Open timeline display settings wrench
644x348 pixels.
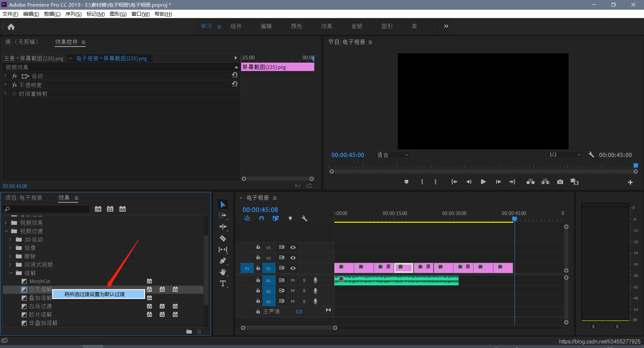click(x=305, y=218)
